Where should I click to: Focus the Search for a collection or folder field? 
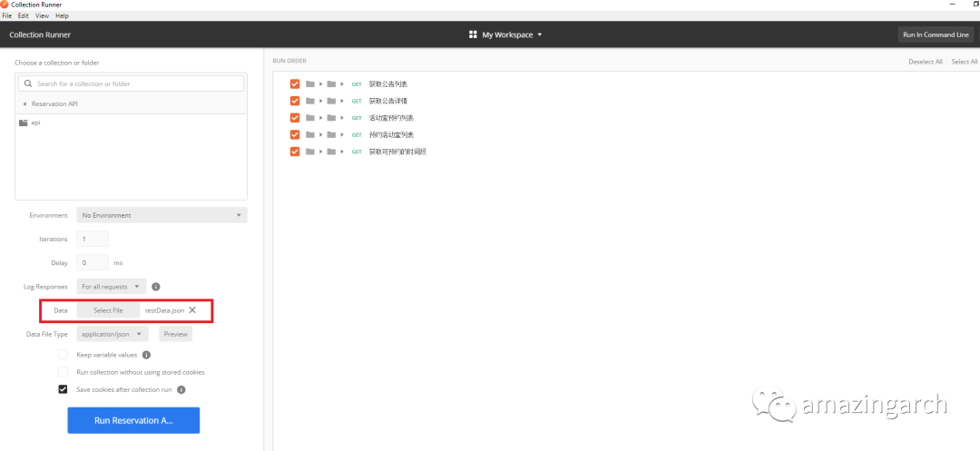click(x=132, y=83)
